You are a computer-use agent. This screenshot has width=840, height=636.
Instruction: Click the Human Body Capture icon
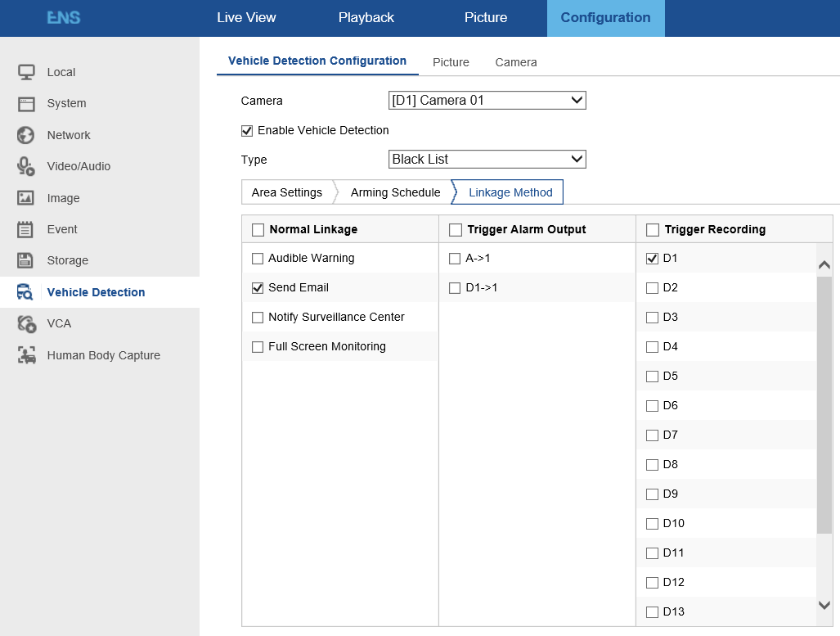pos(26,355)
